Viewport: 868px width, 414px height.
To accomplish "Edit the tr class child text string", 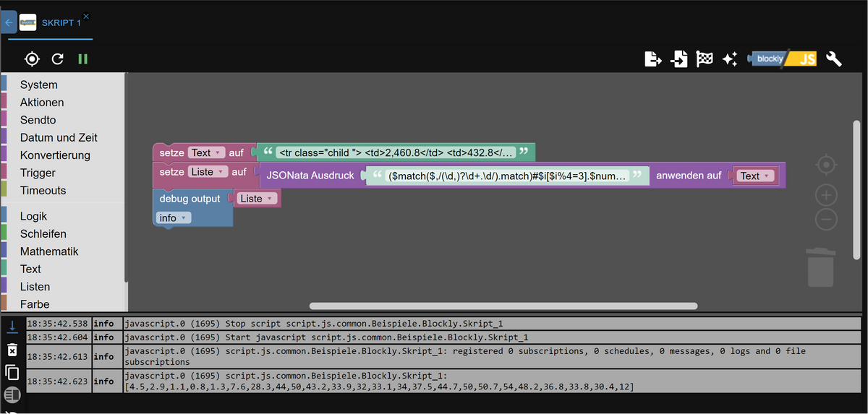I will click(x=396, y=152).
